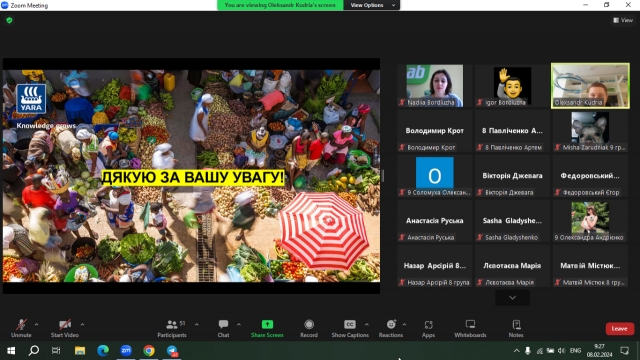Screen dimensions: 640x360
Task: Switch to Zoom taskbar icon
Action: 126,351
